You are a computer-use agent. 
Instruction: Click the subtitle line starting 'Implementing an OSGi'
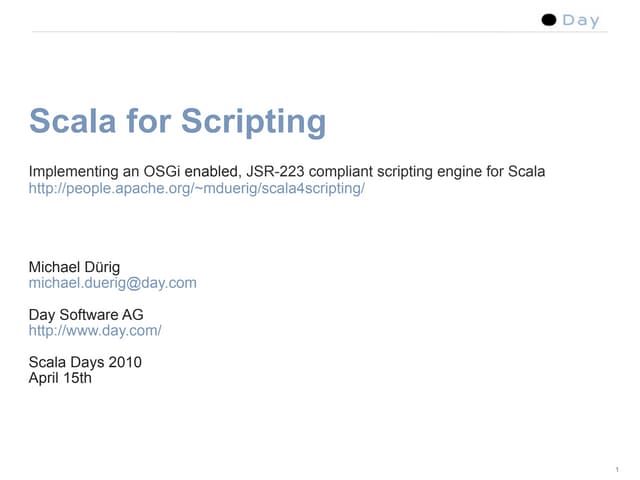coord(286,172)
